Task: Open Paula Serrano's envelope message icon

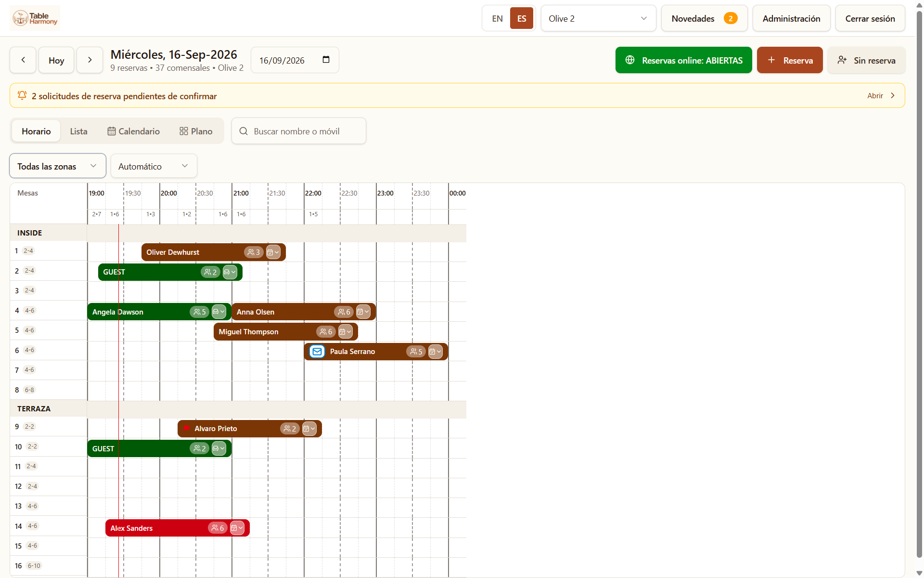Action: [317, 352]
